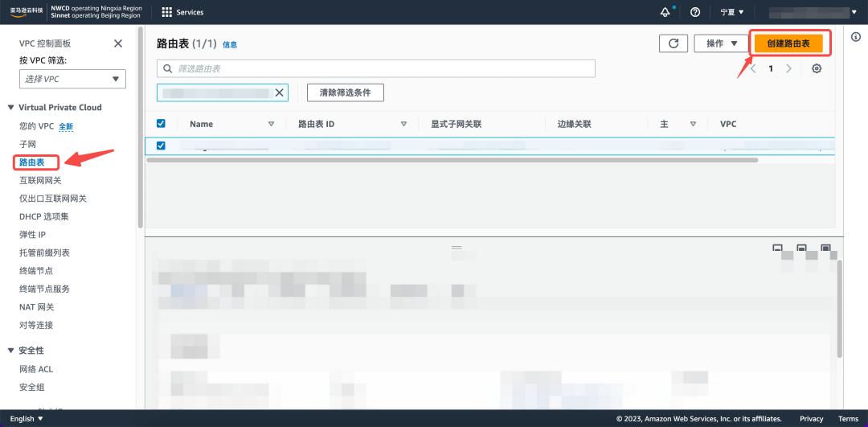Click the VPC 控制面板 heading
Screen dimensions: 868x427
click(45, 43)
